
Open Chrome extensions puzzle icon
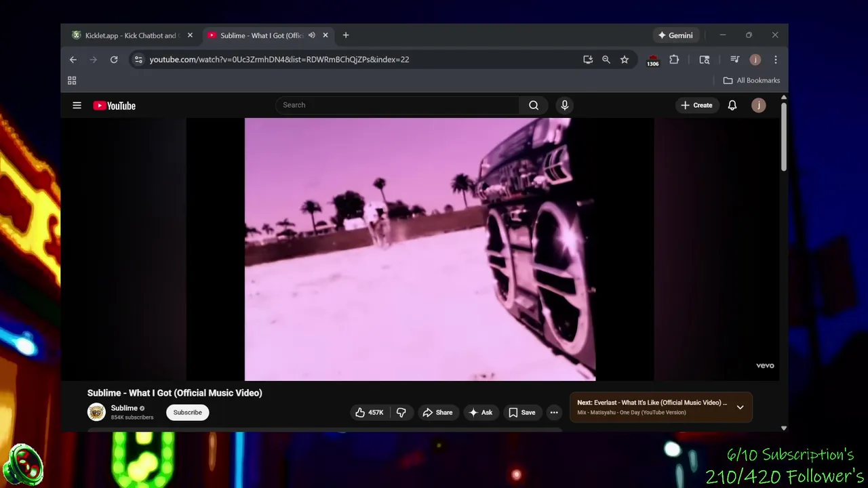[x=674, y=60]
